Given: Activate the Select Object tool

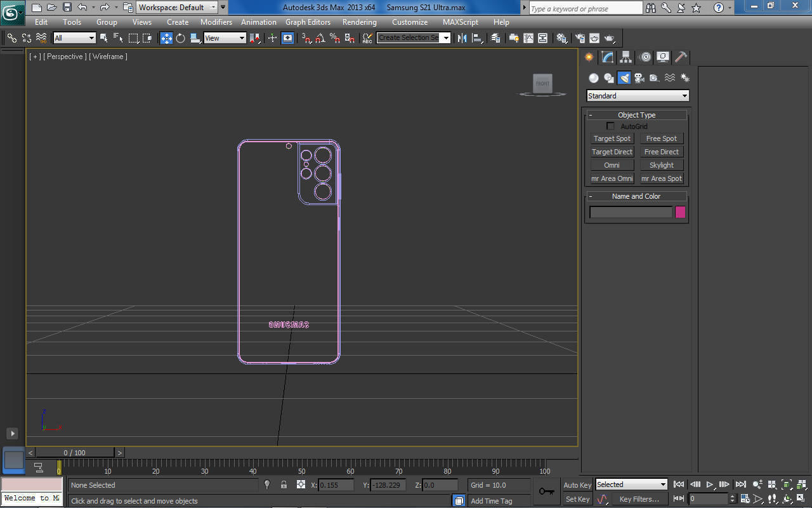Looking at the screenshot, I should 104,38.
